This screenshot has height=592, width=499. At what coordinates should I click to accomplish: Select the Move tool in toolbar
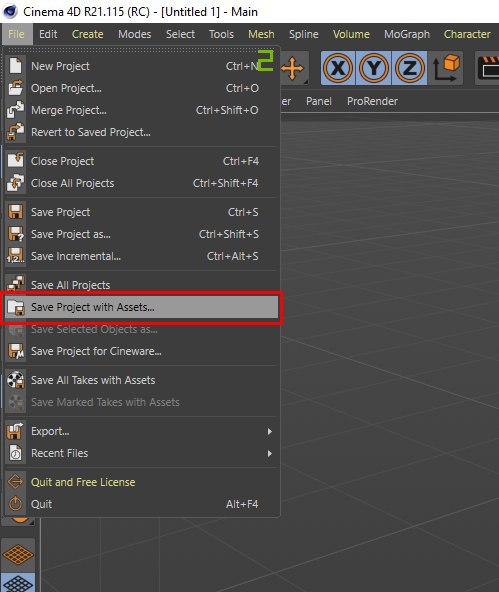(x=293, y=68)
